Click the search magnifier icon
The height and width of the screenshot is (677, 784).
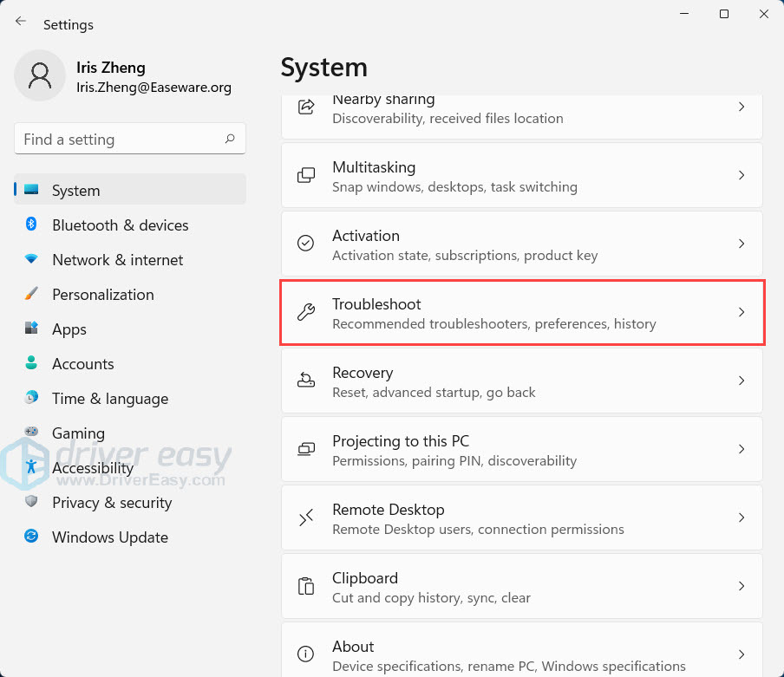point(230,139)
